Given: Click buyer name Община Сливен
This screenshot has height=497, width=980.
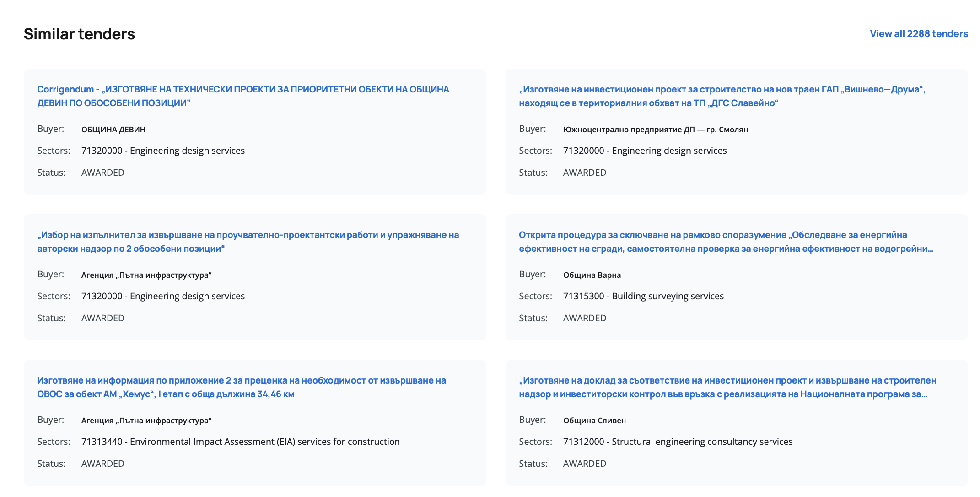Looking at the screenshot, I should click(594, 421).
